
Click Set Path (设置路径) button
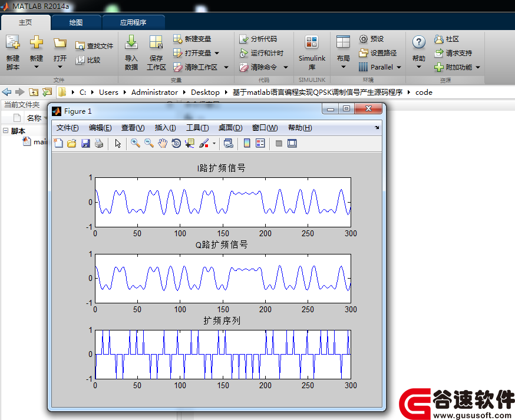click(x=378, y=53)
